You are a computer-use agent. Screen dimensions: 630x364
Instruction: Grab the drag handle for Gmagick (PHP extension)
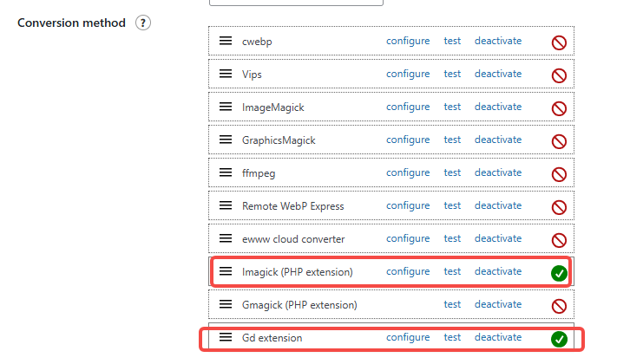[226, 304]
